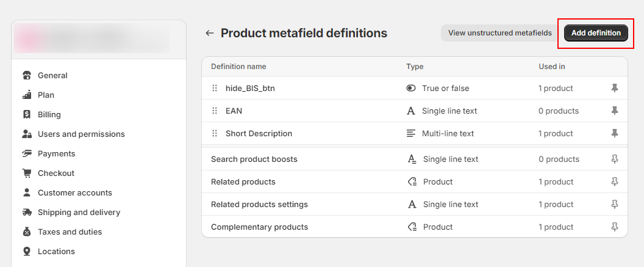Click the Short Description drag handle
Screen dimensions: 644x267
(215, 133)
